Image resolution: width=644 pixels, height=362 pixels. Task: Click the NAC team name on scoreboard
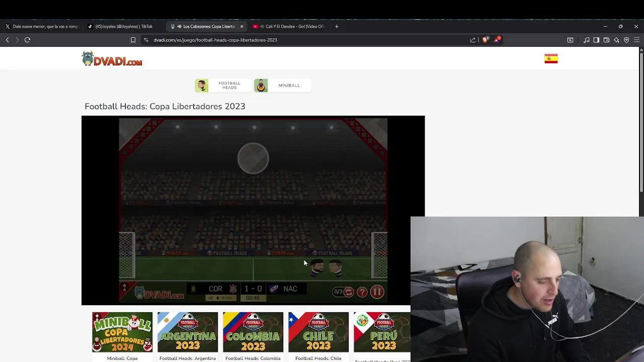[290, 289]
